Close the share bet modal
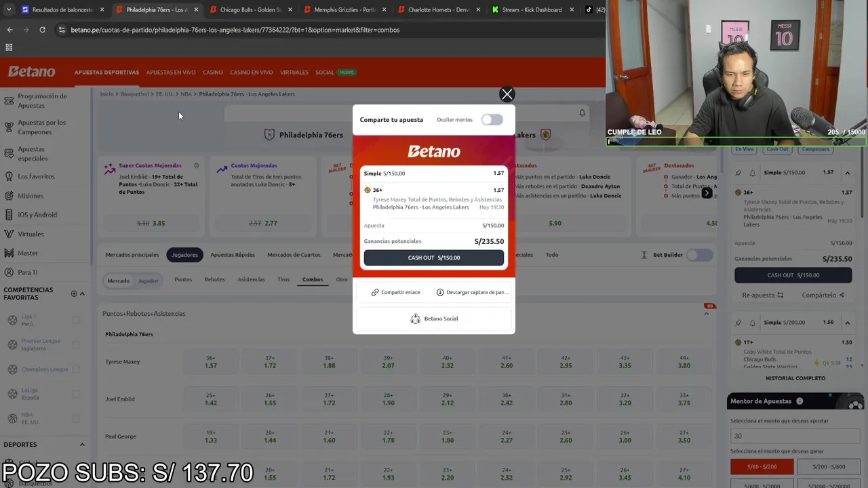 click(507, 94)
